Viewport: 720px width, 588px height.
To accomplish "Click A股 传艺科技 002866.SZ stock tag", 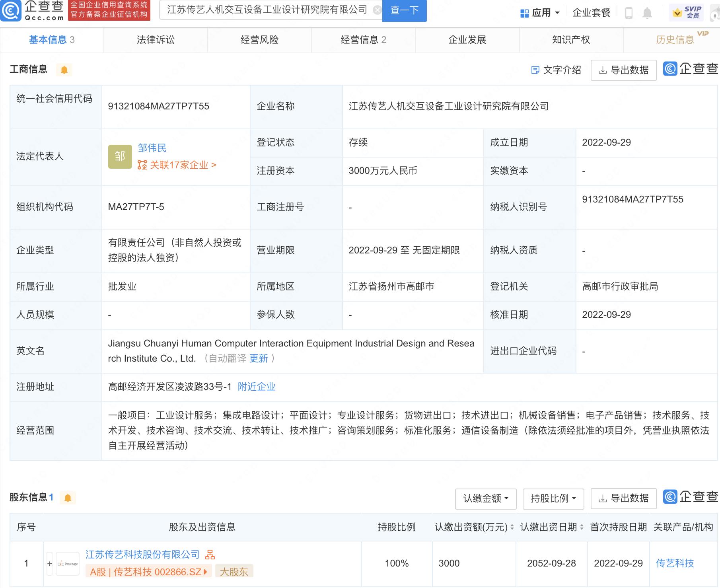I will (x=148, y=572).
